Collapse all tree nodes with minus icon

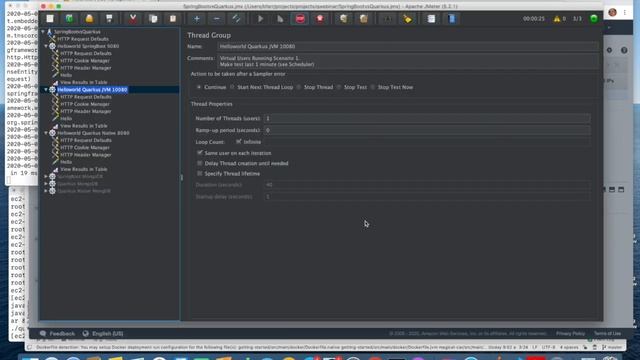(x=216, y=19)
